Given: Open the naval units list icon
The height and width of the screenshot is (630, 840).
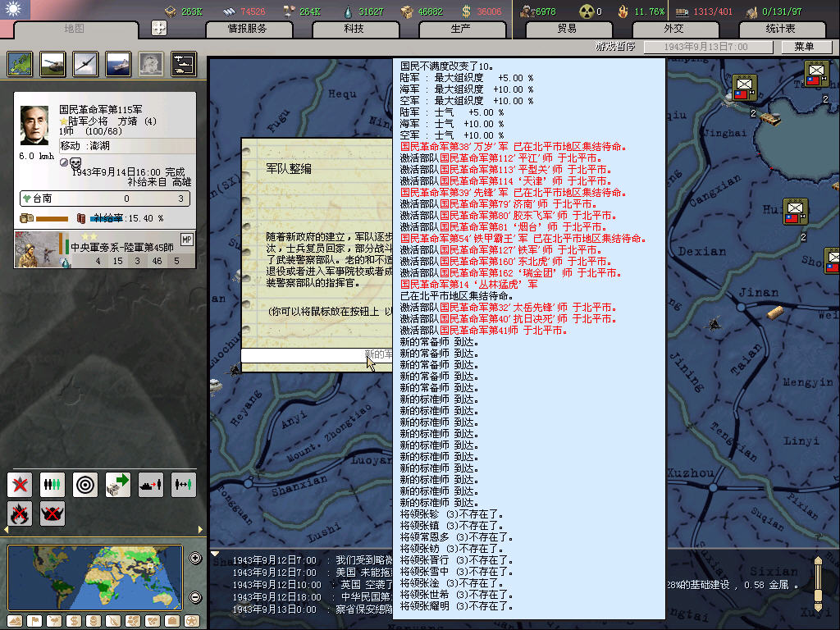Looking at the screenshot, I should [118, 63].
